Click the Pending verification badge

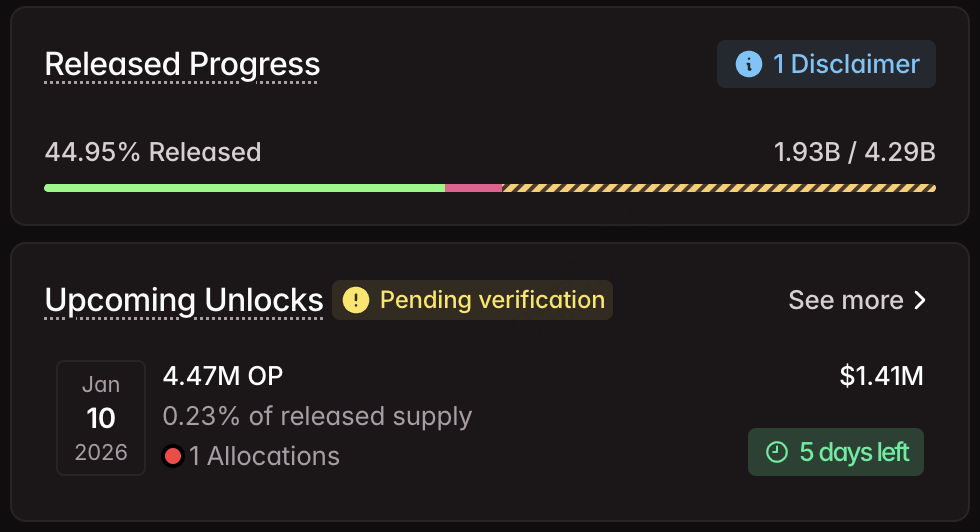(472, 300)
